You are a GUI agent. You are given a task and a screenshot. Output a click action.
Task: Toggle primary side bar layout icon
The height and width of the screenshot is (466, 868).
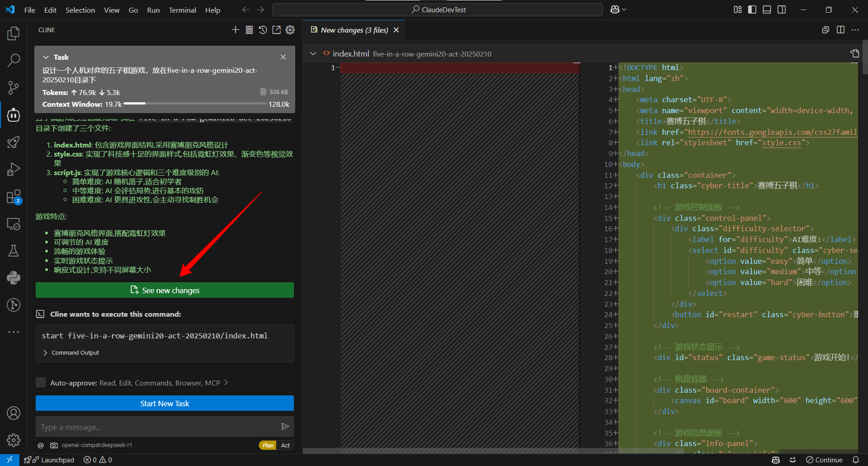[x=752, y=10]
